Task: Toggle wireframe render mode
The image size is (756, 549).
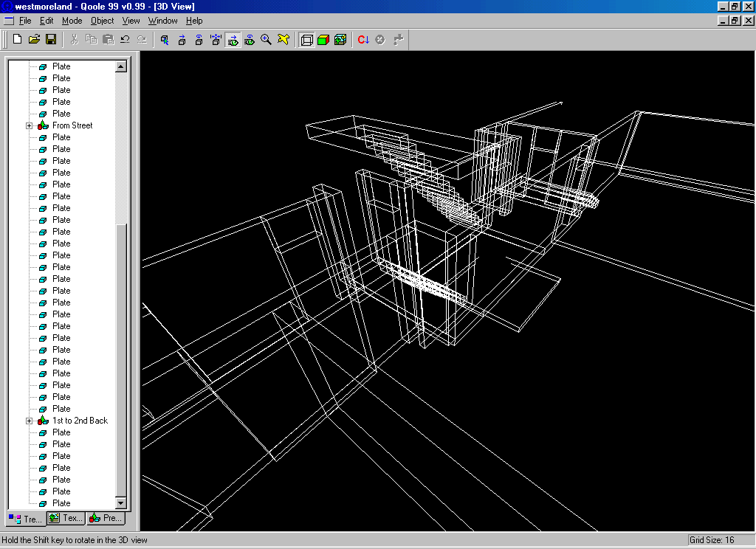Action: point(307,39)
